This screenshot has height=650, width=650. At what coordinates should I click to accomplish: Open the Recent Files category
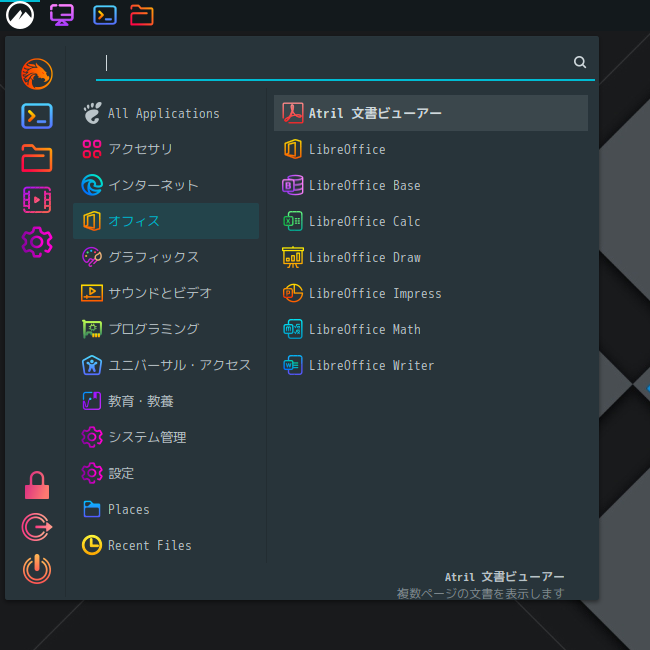(166, 546)
